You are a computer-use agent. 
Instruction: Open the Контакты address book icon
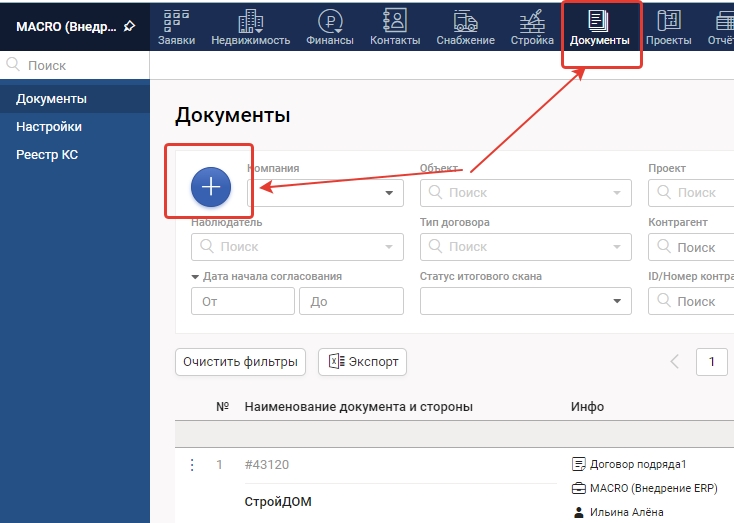(x=395, y=20)
